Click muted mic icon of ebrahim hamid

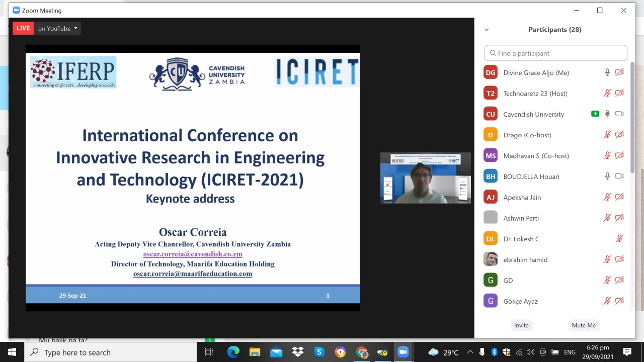[607, 259]
